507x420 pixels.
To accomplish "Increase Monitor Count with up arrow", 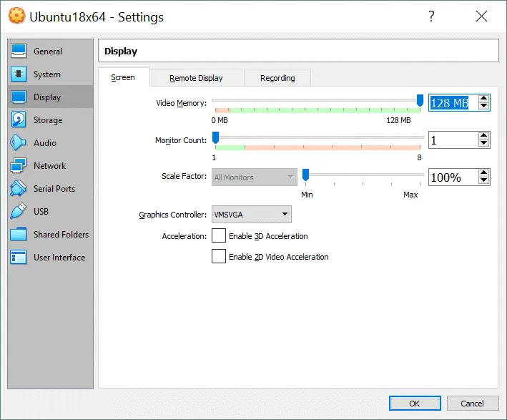I will point(484,136).
